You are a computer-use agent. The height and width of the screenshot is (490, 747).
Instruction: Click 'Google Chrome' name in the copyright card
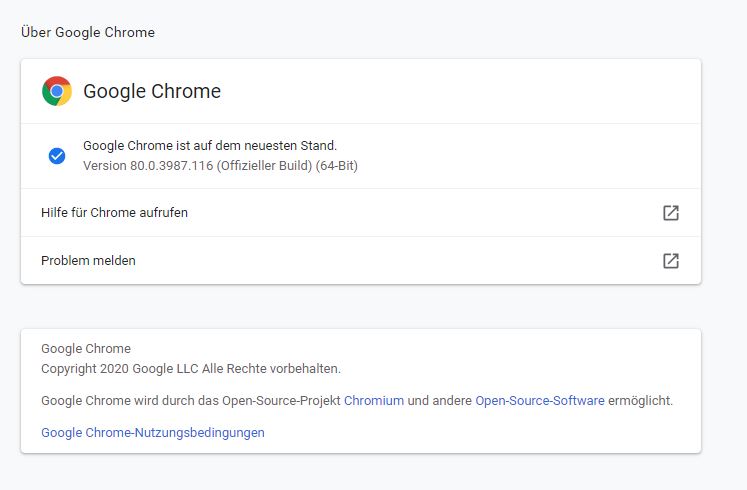coord(86,349)
